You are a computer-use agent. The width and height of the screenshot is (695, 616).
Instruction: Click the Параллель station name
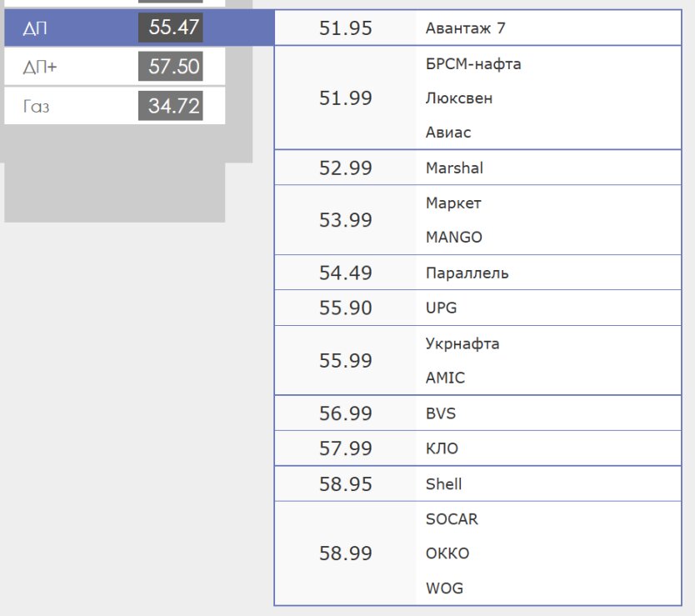pos(467,273)
